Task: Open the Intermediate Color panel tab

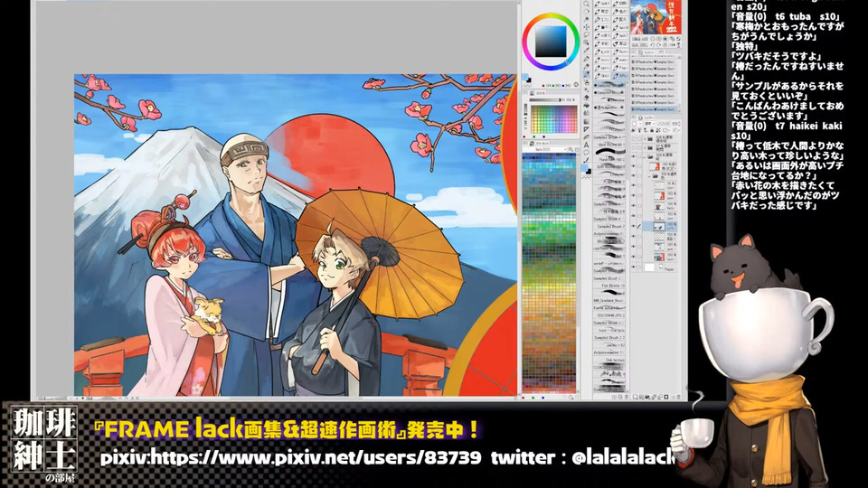Action: point(539,93)
